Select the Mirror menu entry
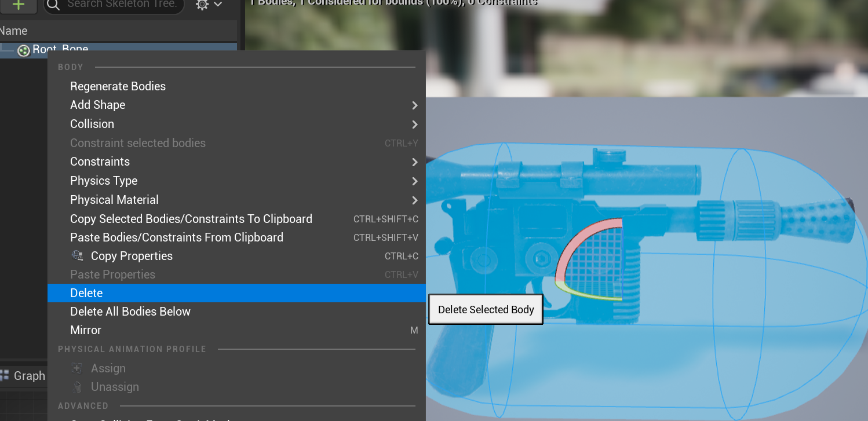The image size is (868, 421). (236, 330)
